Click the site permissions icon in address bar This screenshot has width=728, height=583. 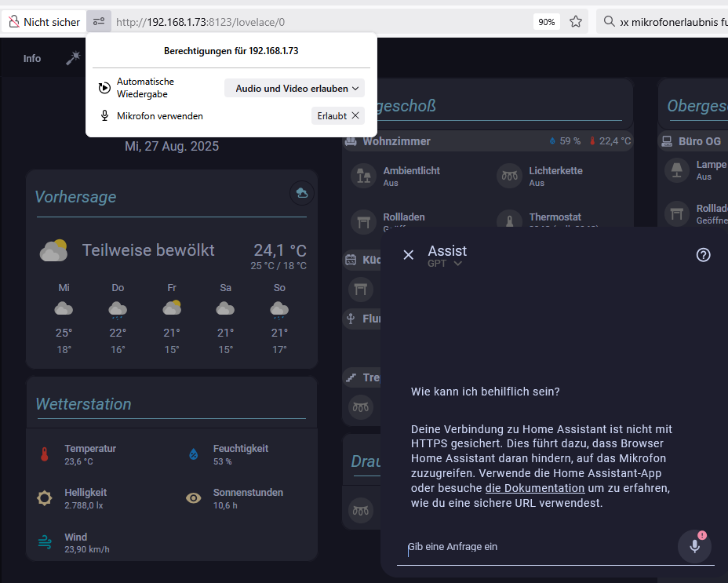(99, 21)
